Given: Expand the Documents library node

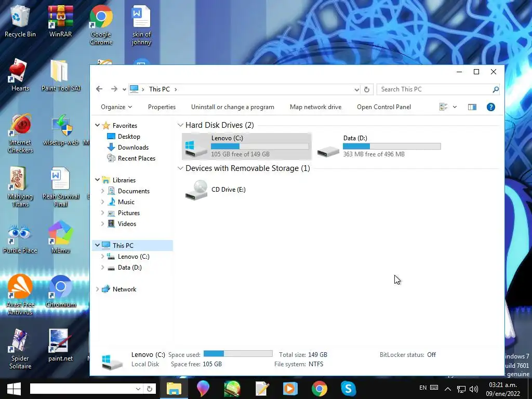Looking at the screenshot, I should [x=102, y=191].
